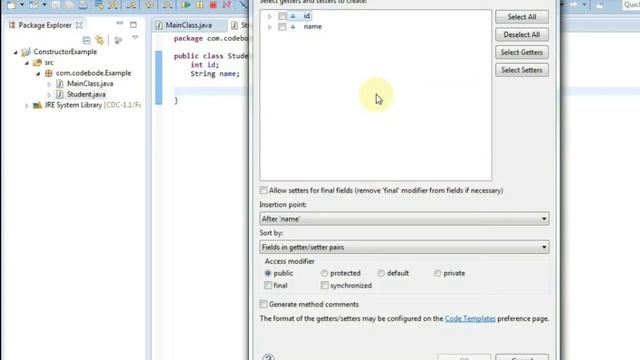Tick the 'final' modifier checkbox
Viewport: 640px width, 360px height.
tap(268, 285)
